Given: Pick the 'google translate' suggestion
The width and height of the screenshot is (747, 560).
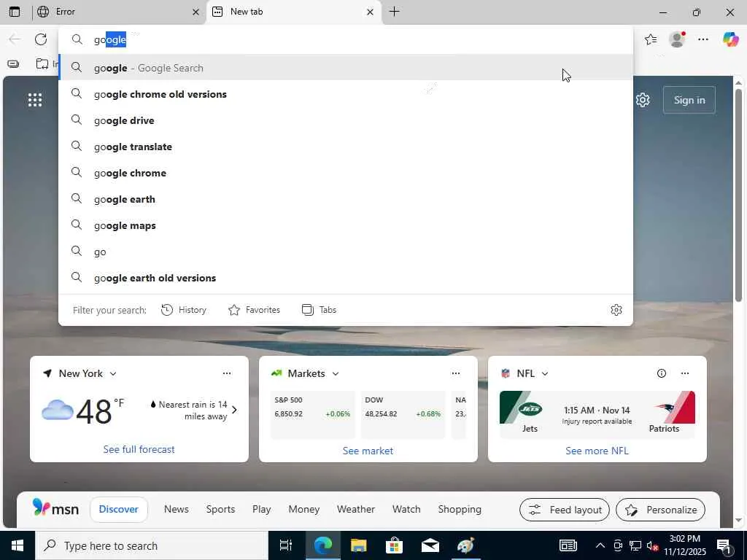Looking at the screenshot, I should click(346, 147).
